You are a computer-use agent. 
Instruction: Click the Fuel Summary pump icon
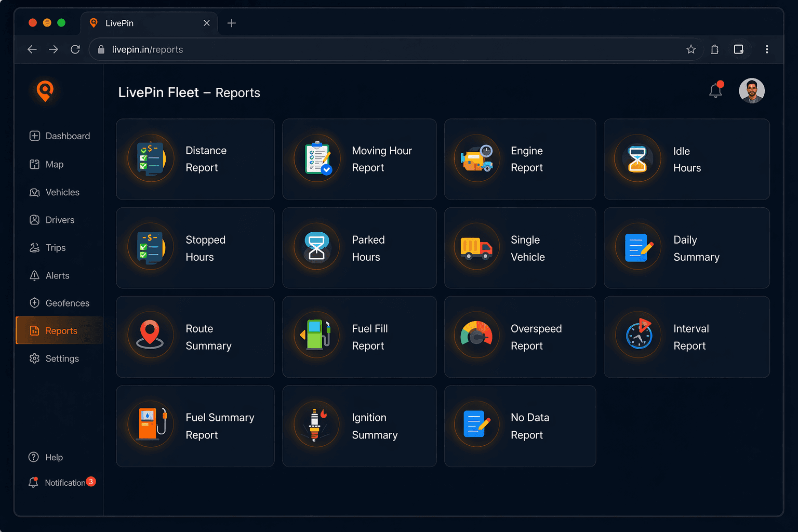[150, 424]
